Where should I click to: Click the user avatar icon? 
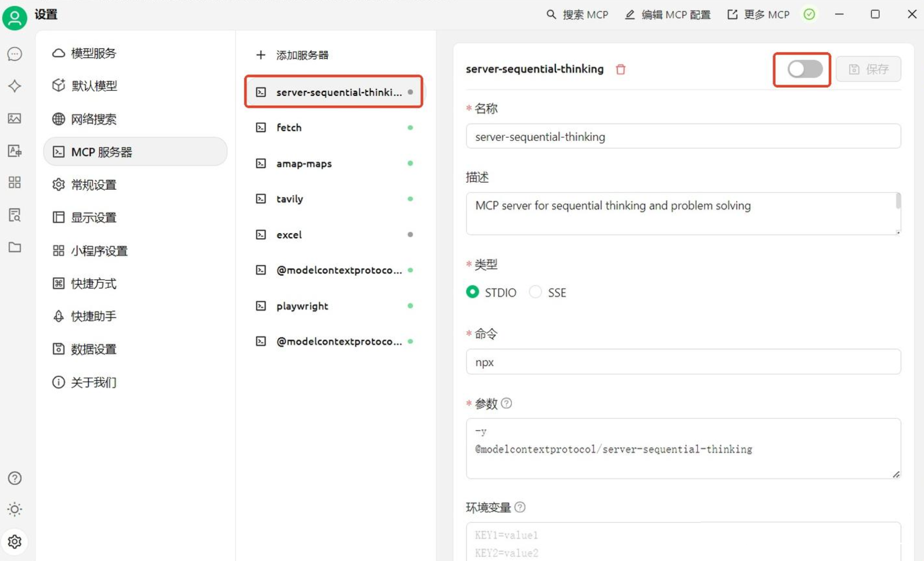(x=14, y=18)
